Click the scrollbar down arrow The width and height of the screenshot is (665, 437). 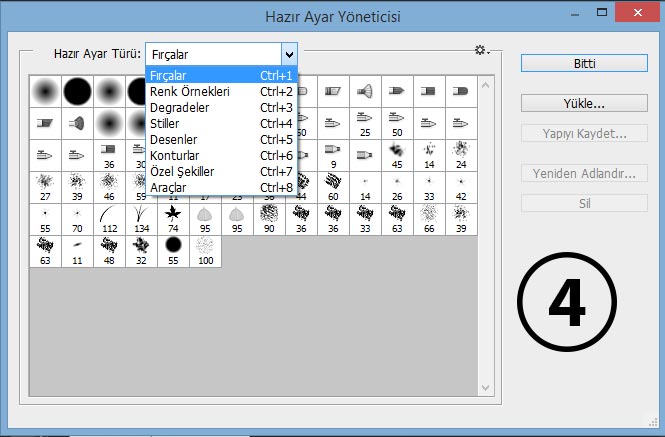coord(486,388)
